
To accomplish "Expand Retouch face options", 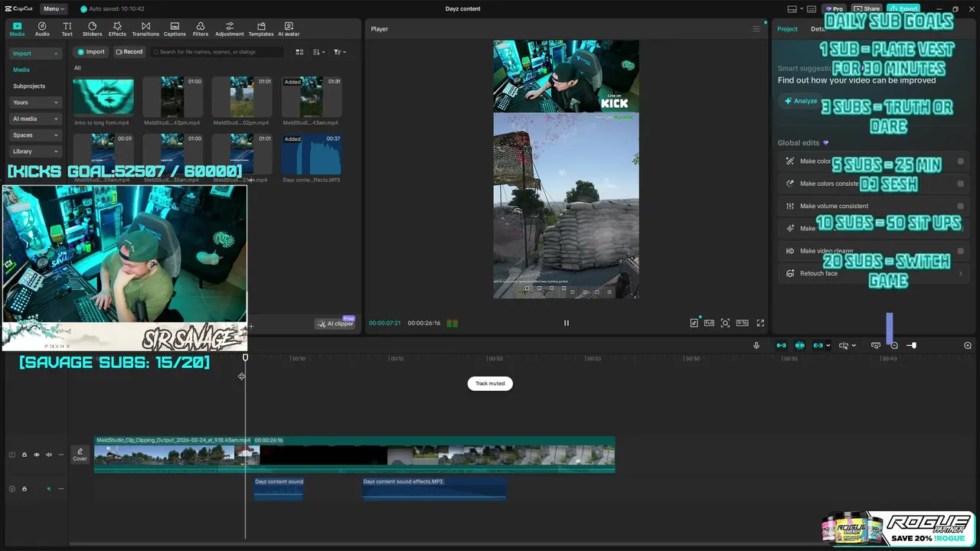I will click(x=961, y=273).
